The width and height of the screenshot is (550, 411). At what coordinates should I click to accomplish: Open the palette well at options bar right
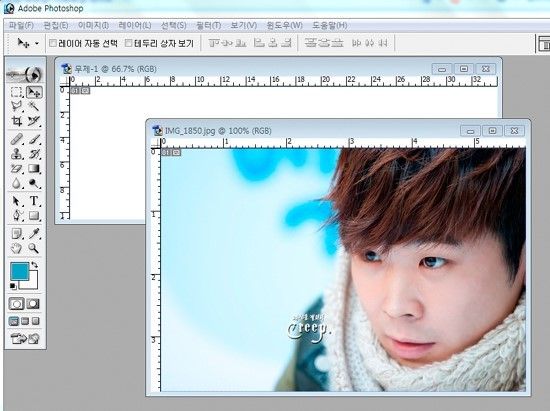tap(543, 44)
